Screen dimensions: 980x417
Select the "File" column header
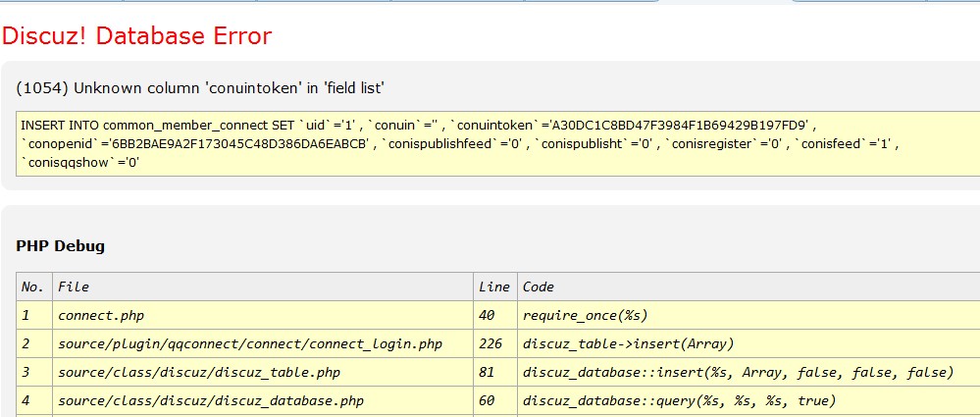point(75,287)
